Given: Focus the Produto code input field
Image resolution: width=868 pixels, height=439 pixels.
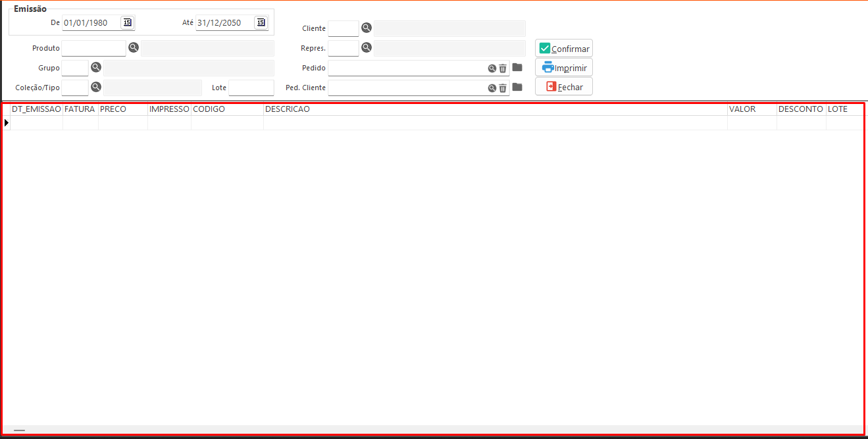Looking at the screenshot, I should [x=93, y=48].
